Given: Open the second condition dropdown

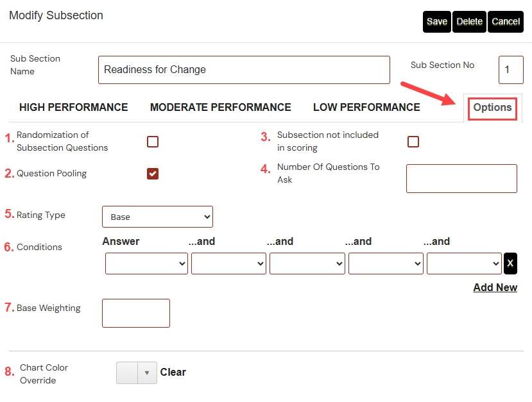Looking at the screenshot, I should (x=228, y=264).
